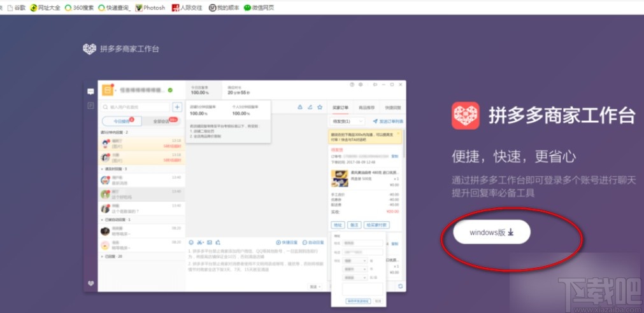Click the product thumbnail in the order

tap(340, 178)
